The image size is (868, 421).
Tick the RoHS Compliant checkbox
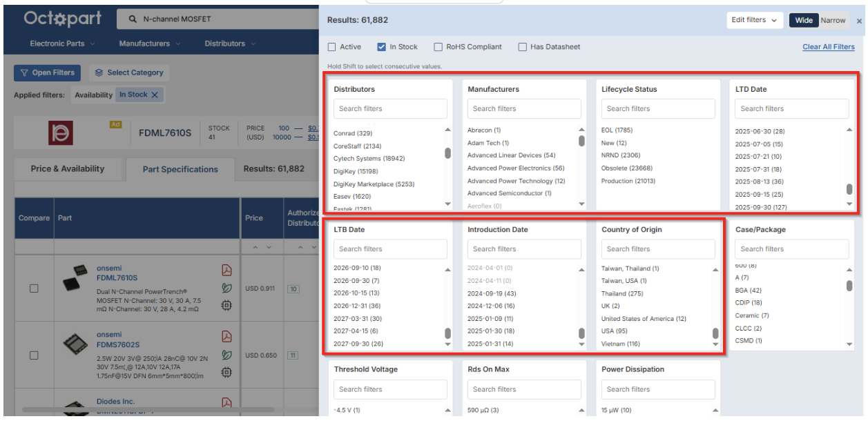(438, 47)
